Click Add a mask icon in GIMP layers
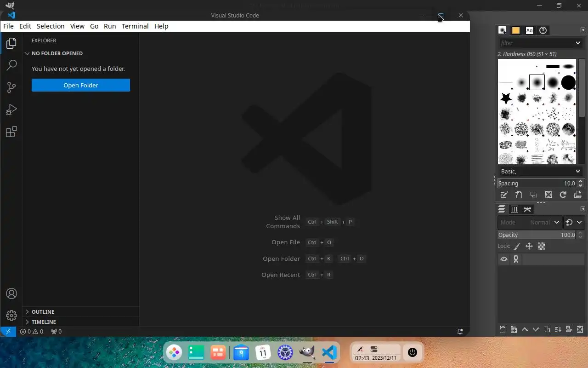 [x=569, y=330]
